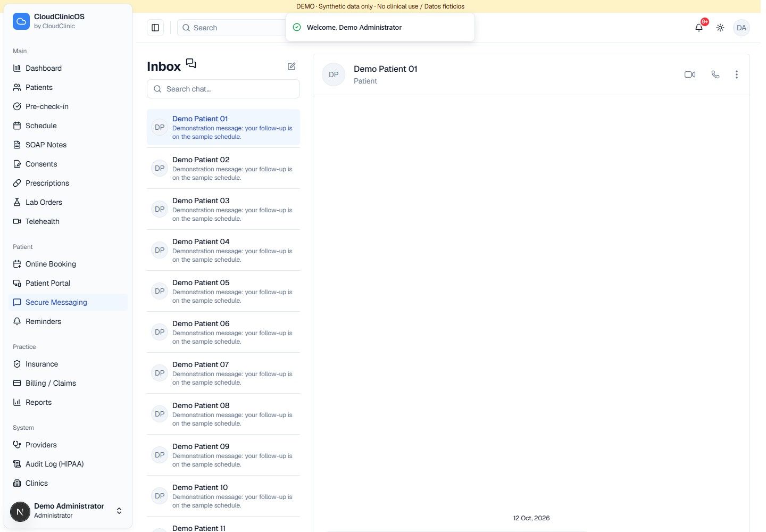The height and width of the screenshot is (532, 766).
Task: Switch theme with the sun icon
Action: (720, 28)
